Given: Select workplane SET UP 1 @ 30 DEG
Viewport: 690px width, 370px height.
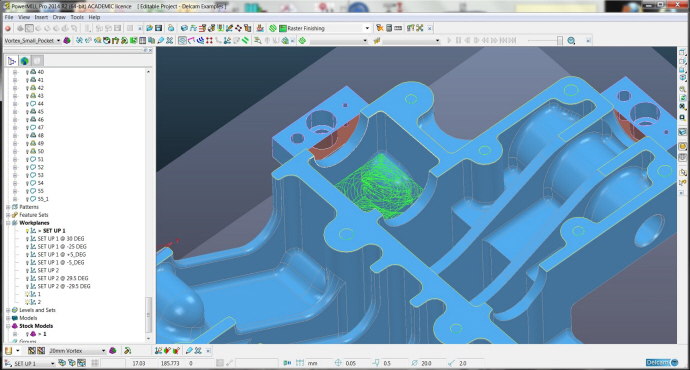Looking at the screenshot, I should click(61, 238).
